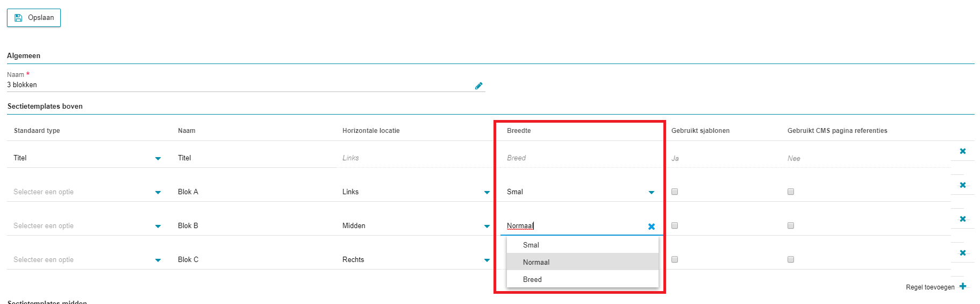Tick Gebruikt sjablonen checkbox for Blok A
980x304 pixels.
(675, 192)
